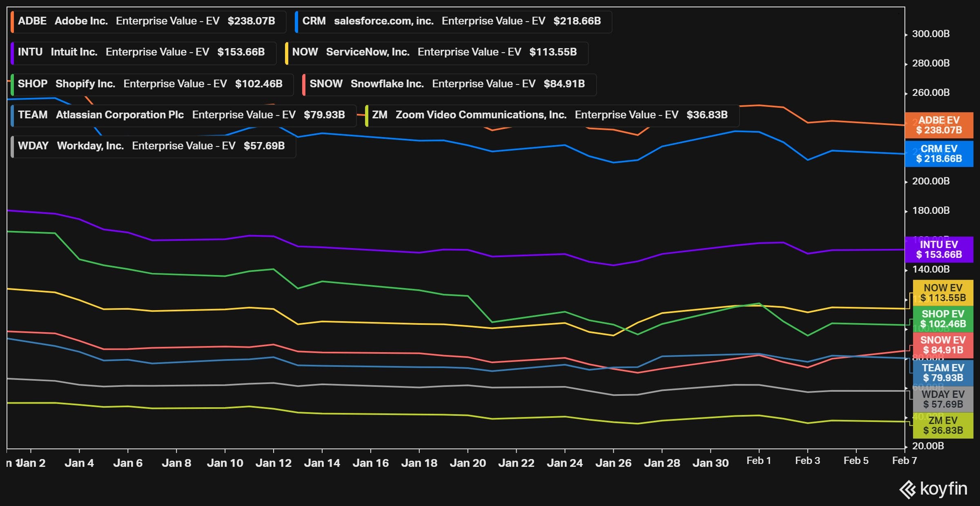Click the Koyfin logo
This screenshot has height=506, width=980.
(x=933, y=489)
